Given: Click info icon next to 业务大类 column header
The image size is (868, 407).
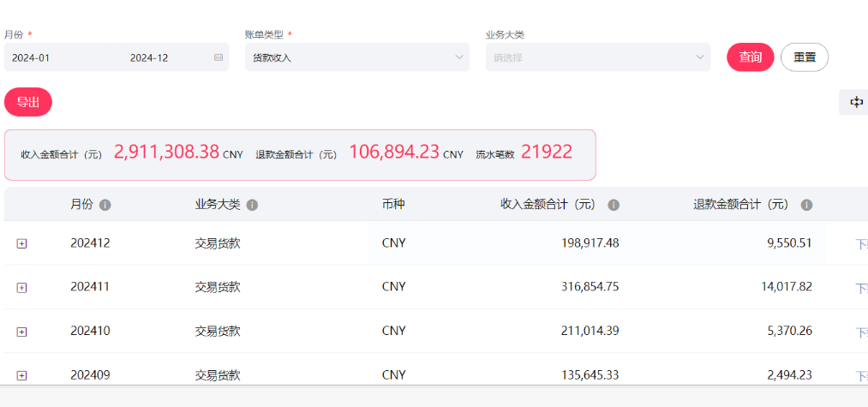Looking at the screenshot, I should click(252, 206).
